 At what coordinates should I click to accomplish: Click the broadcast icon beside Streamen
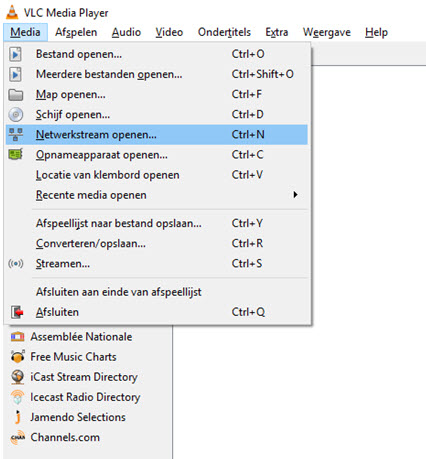pyautogui.click(x=16, y=264)
